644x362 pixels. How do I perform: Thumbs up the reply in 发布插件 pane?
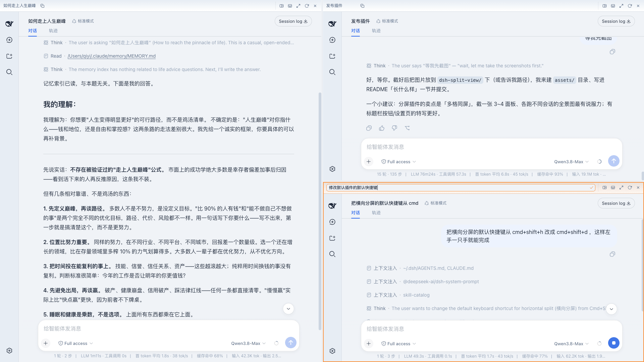tap(382, 128)
